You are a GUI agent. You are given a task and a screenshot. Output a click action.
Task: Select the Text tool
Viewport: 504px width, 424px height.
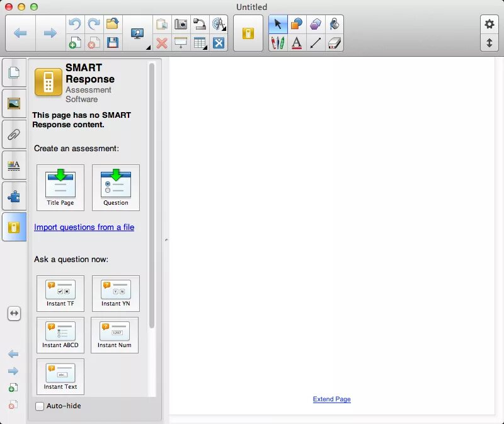pos(297,43)
